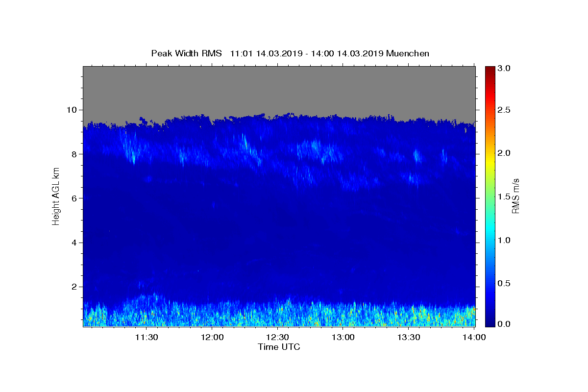Click the 'Muenchen' station name in title
The height and width of the screenshot is (392, 588).
(x=408, y=53)
